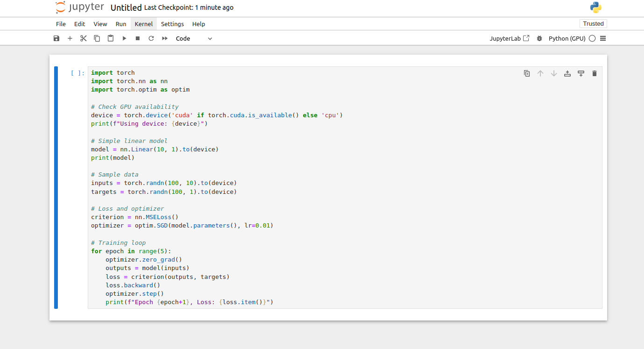Viewport: 644px width, 349px height.
Task: Switch kernel via Python (GPU) button
Action: pyautogui.click(x=567, y=38)
